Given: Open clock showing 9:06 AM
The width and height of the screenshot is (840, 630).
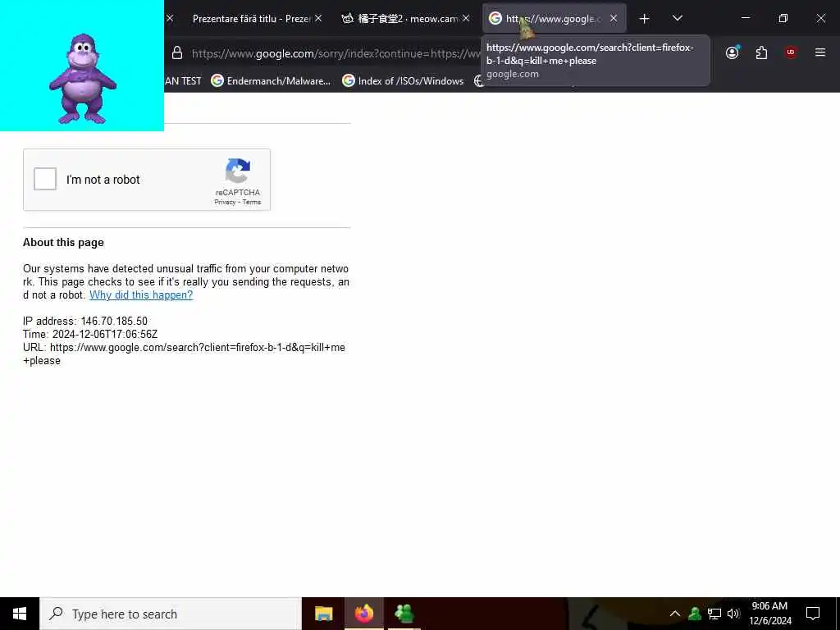Looking at the screenshot, I should [x=769, y=614].
